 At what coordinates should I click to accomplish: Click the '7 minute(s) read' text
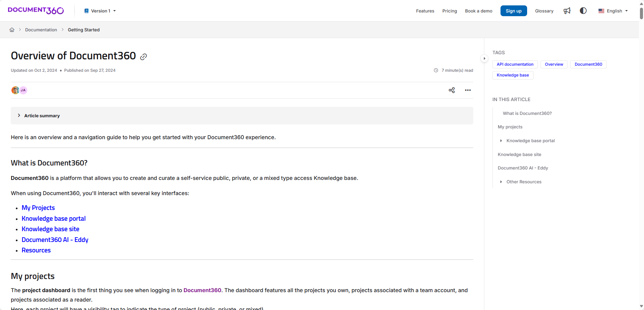pyautogui.click(x=457, y=70)
